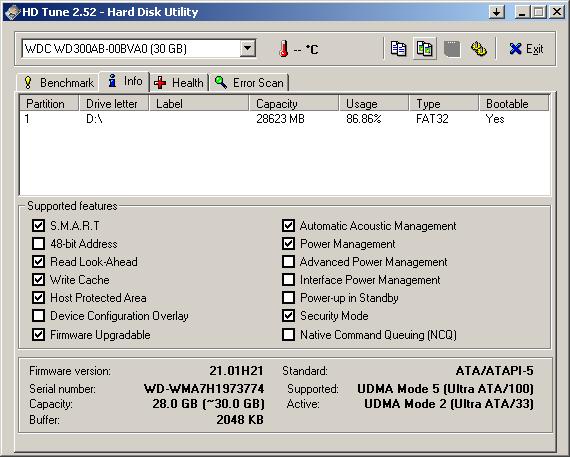Click the Usage column header

point(373,104)
